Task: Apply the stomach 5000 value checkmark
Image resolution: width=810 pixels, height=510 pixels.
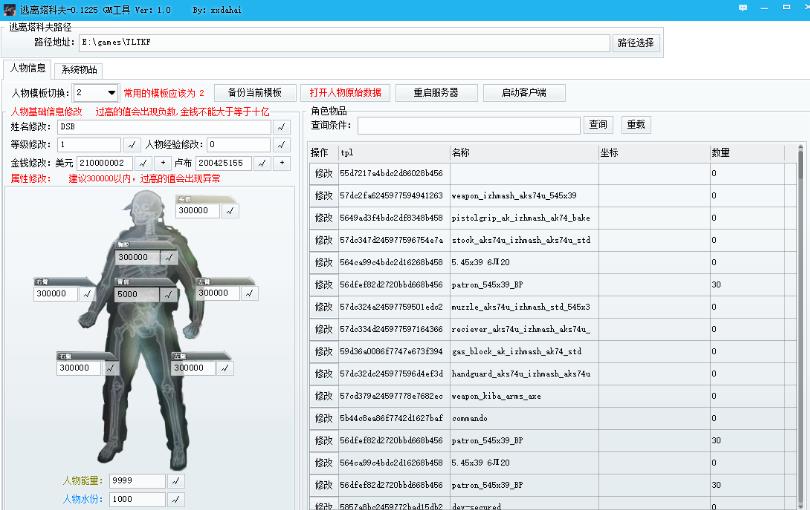Action: [x=168, y=295]
